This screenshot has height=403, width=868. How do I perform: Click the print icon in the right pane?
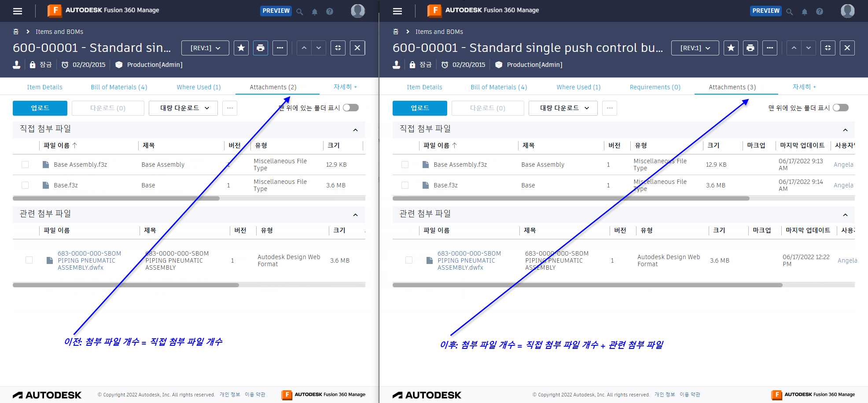(x=750, y=48)
